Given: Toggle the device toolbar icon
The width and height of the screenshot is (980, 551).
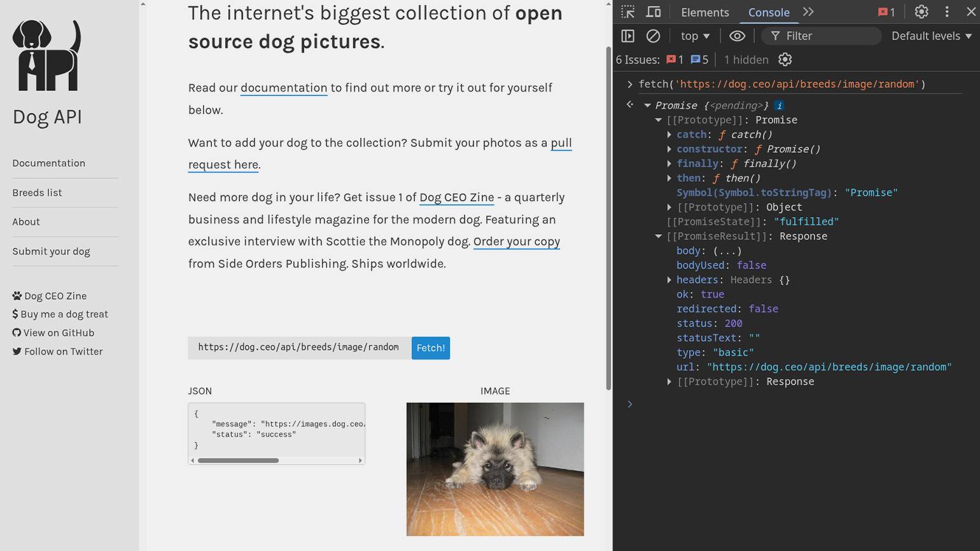Looking at the screenshot, I should 654,12.
